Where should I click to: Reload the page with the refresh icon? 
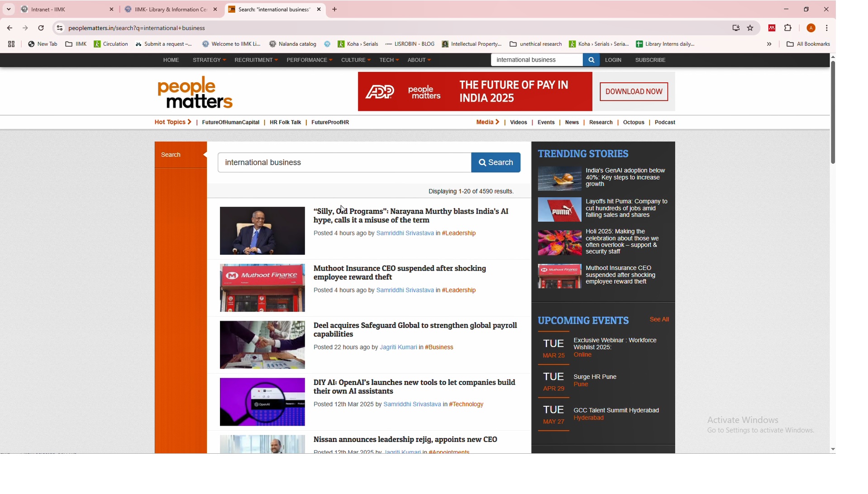point(41,28)
